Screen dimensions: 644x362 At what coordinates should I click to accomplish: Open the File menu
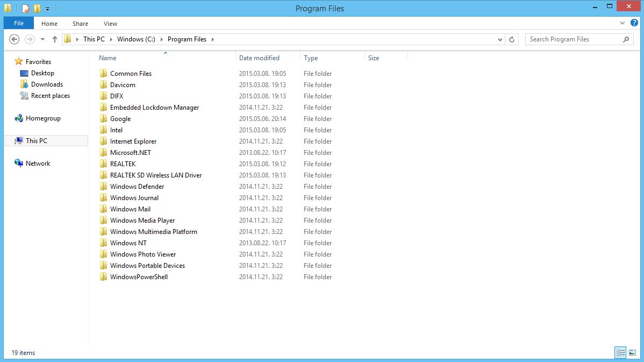[x=18, y=24]
